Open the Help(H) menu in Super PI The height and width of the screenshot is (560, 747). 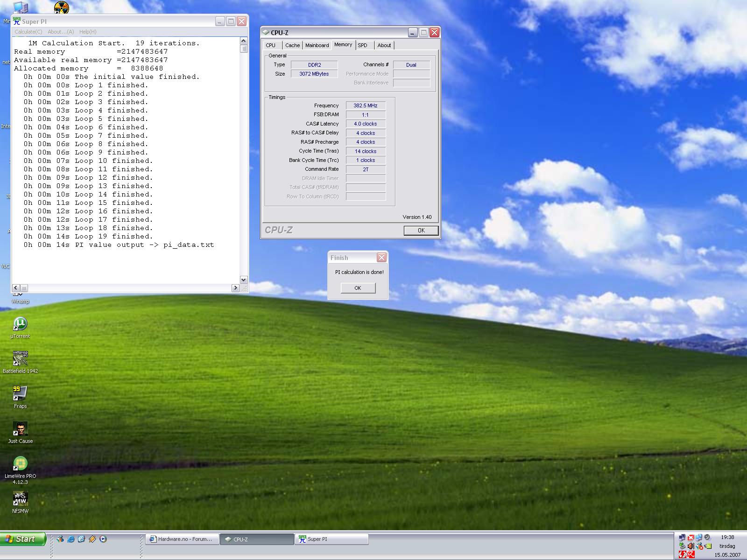[x=88, y=32]
